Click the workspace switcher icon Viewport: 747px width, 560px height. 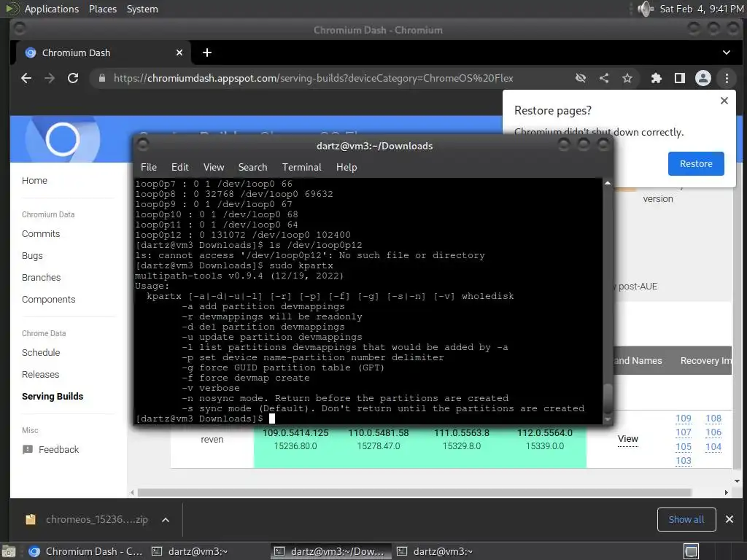[692, 551]
